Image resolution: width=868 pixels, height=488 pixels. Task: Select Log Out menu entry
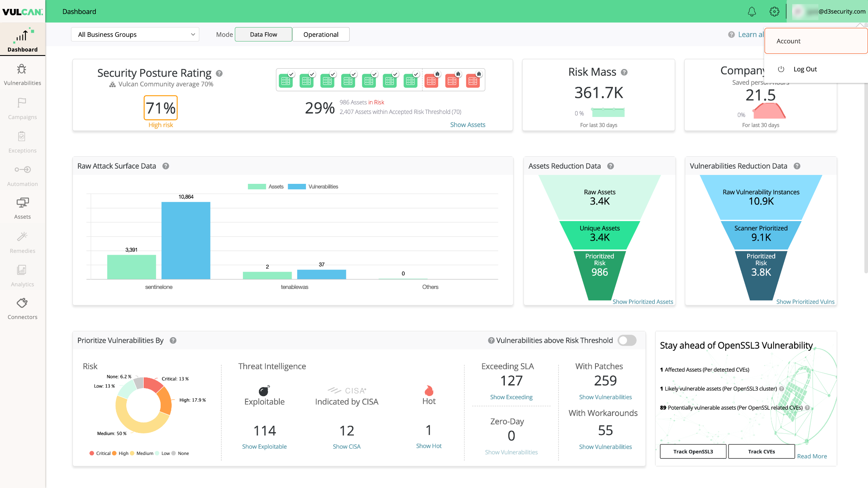pyautogui.click(x=805, y=69)
